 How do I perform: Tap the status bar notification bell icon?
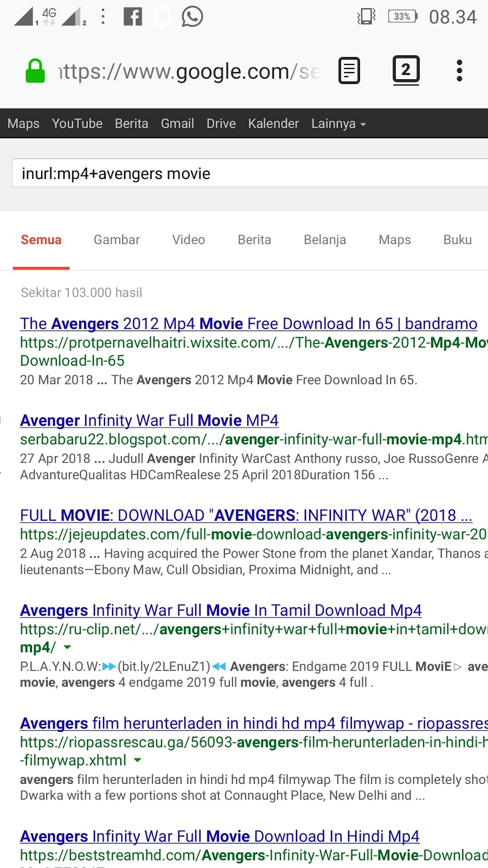pos(162,17)
